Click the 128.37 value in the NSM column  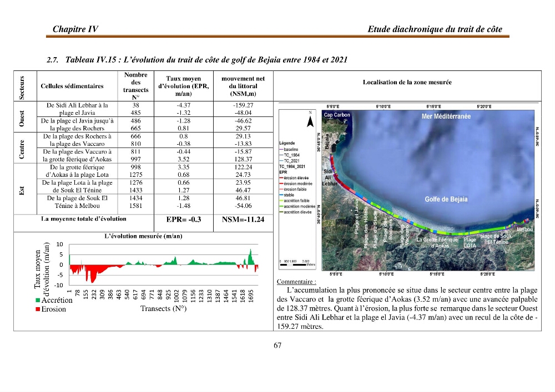tap(243, 159)
